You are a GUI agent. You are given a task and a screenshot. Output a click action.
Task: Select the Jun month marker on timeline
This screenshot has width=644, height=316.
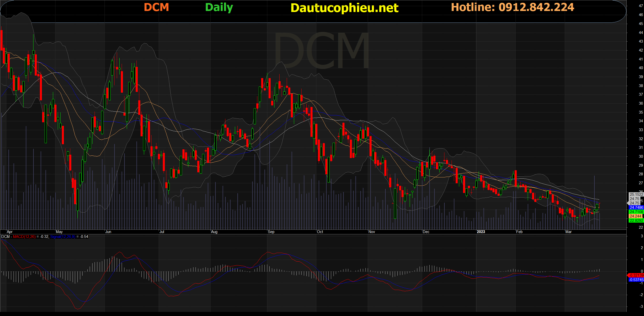pos(108,232)
